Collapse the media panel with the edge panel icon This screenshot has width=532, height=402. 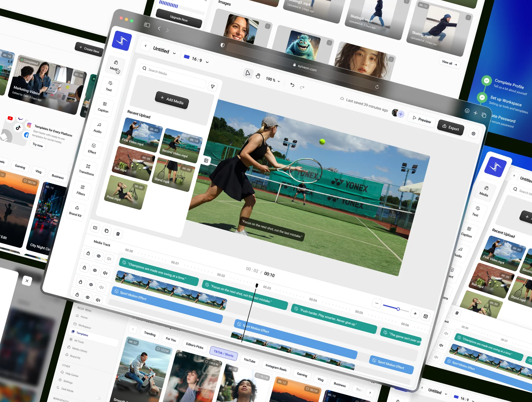point(206,160)
